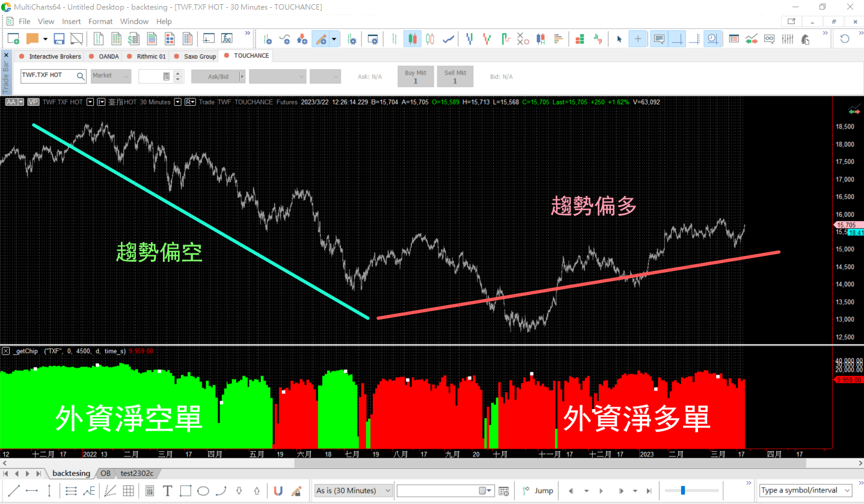Switch to the OANDA broker tab
Viewport: 864px width, 504px height.
[x=104, y=56]
